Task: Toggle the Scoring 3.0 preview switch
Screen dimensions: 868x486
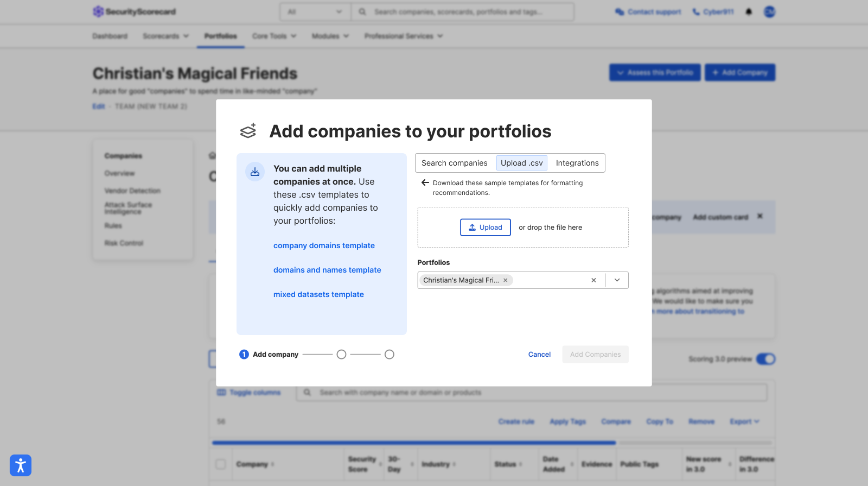Action: (x=766, y=359)
